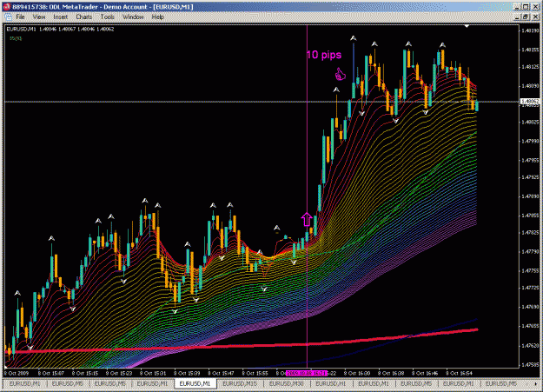Click price scale value 1.48190

pyautogui.click(x=530, y=30)
